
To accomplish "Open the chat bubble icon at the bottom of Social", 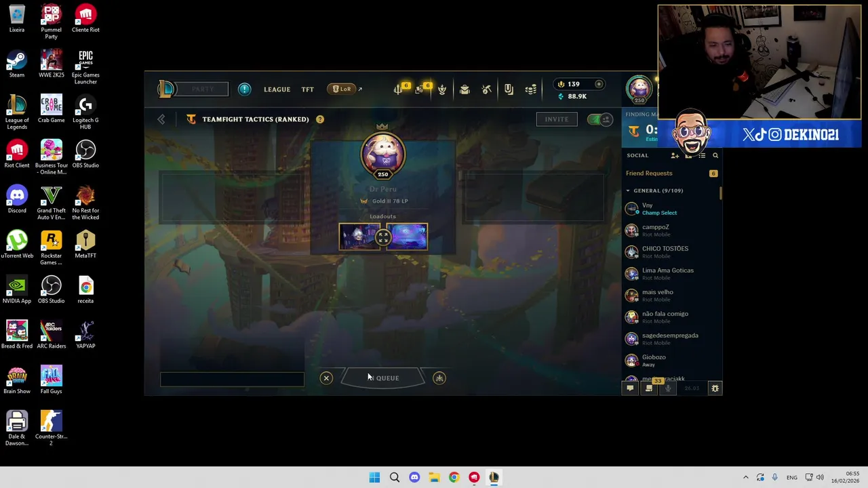I will point(630,388).
